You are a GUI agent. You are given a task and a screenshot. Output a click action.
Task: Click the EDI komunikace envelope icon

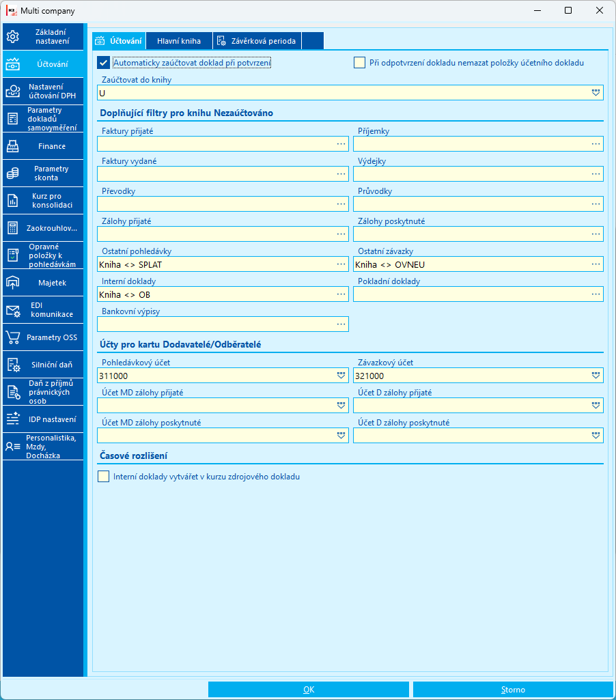point(12,310)
